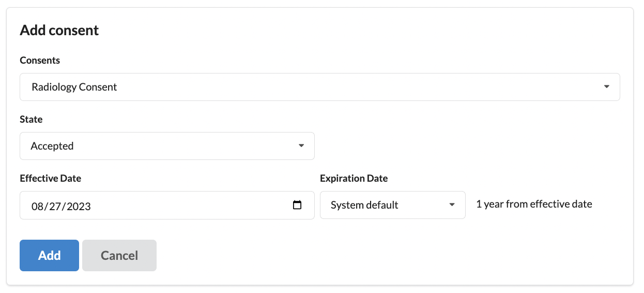Open the calendar picker icon
This screenshot has width=644, height=293.
click(297, 205)
